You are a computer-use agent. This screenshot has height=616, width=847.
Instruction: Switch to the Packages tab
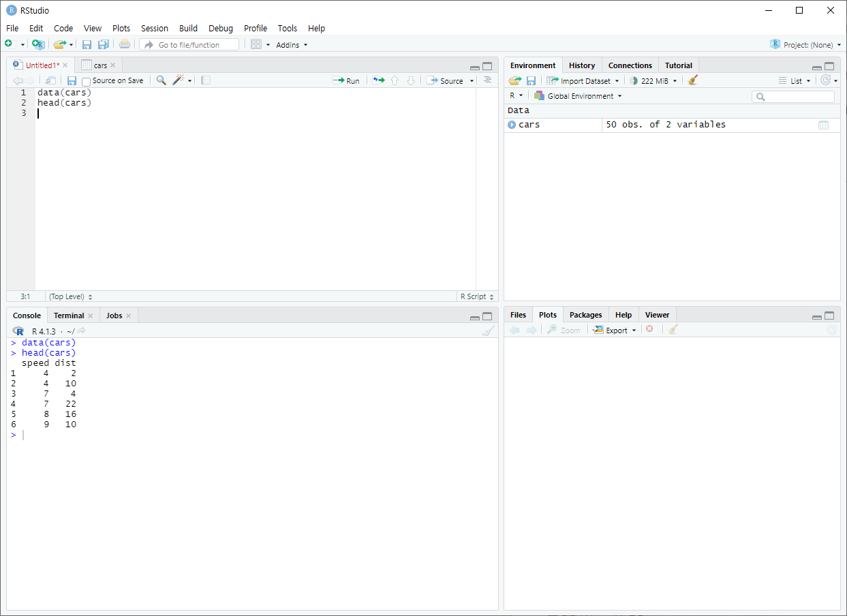(x=586, y=315)
